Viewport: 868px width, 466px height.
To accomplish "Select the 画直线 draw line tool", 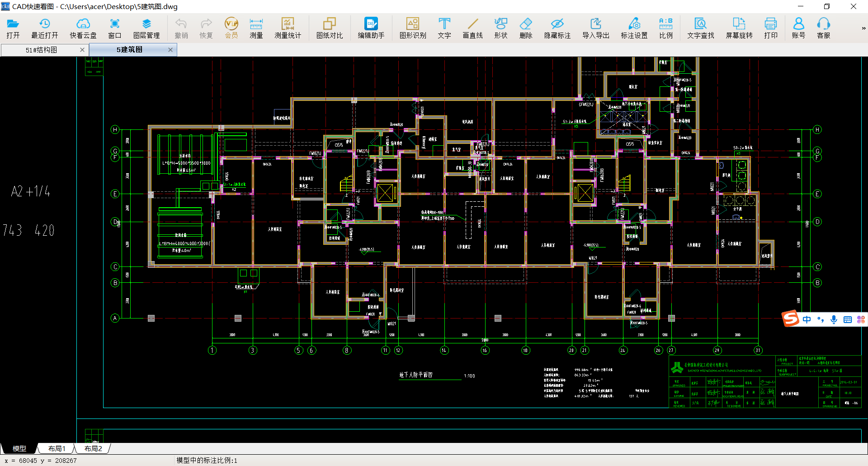I will (473, 29).
